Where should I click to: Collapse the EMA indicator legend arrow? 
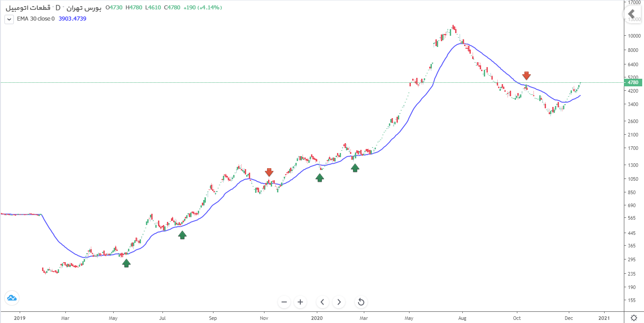pyautogui.click(x=9, y=19)
